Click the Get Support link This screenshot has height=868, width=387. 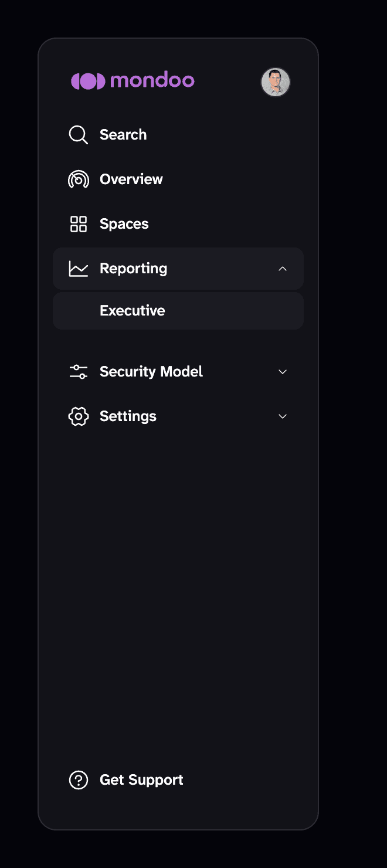pyautogui.click(x=142, y=780)
